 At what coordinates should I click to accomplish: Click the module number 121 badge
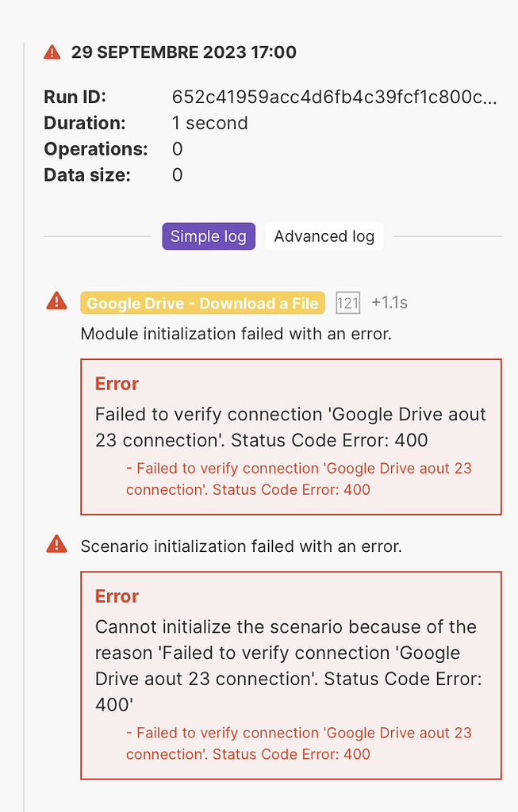[x=347, y=303]
